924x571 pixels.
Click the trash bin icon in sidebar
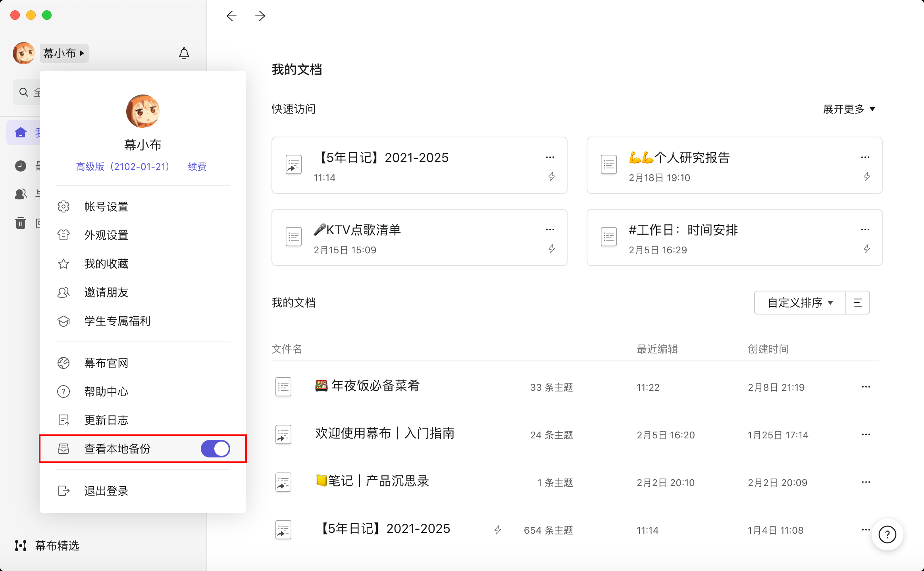pyautogui.click(x=21, y=223)
